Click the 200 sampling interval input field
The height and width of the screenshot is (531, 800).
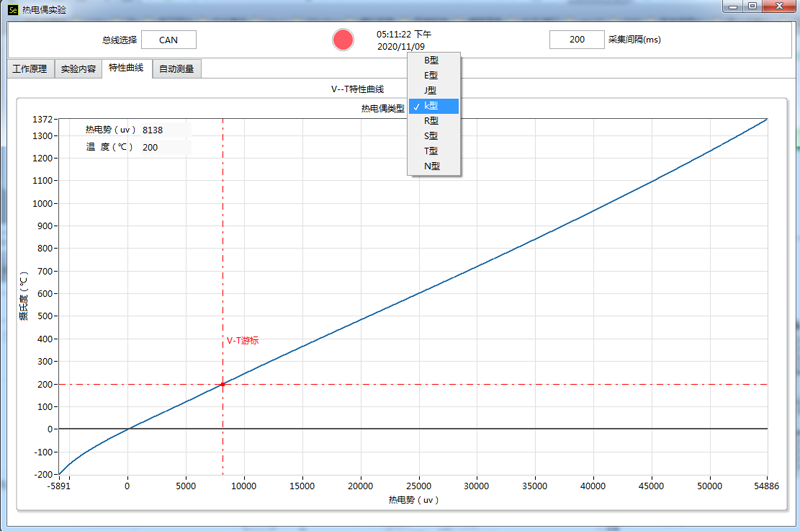577,40
